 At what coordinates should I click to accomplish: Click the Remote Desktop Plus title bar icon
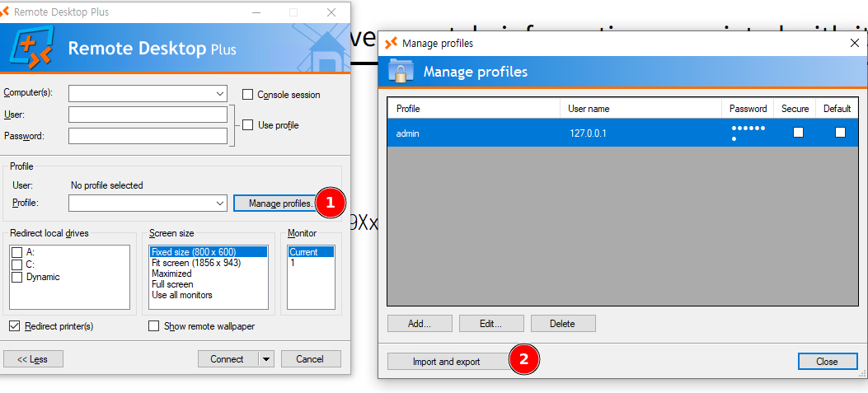coord(4,12)
